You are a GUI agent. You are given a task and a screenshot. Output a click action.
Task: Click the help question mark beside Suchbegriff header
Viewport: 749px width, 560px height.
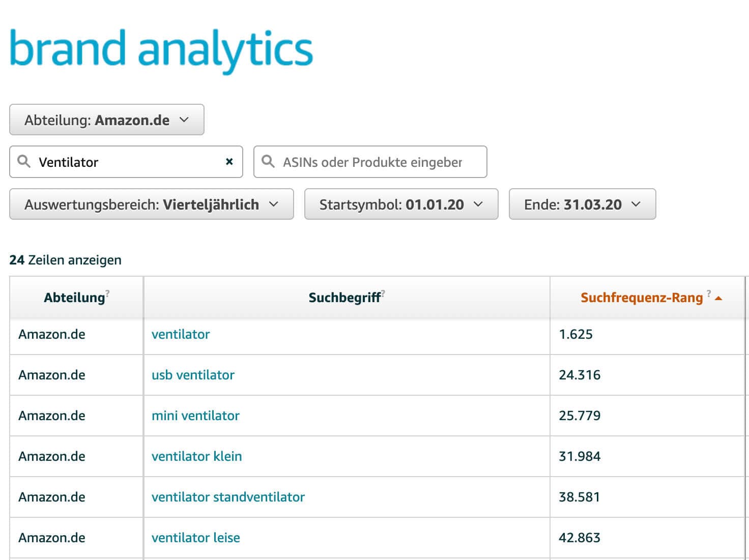click(383, 293)
